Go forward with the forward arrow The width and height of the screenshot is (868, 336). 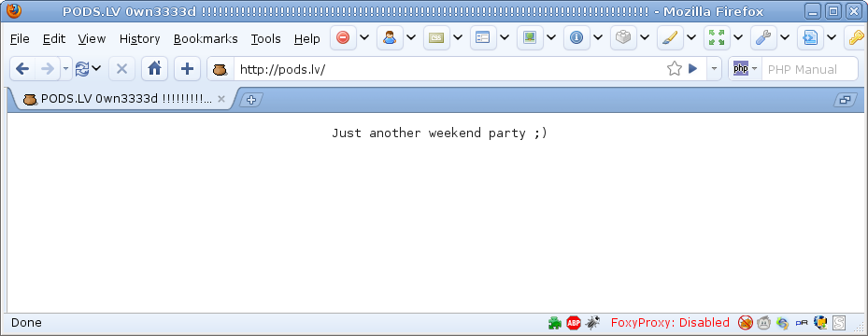[47, 68]
